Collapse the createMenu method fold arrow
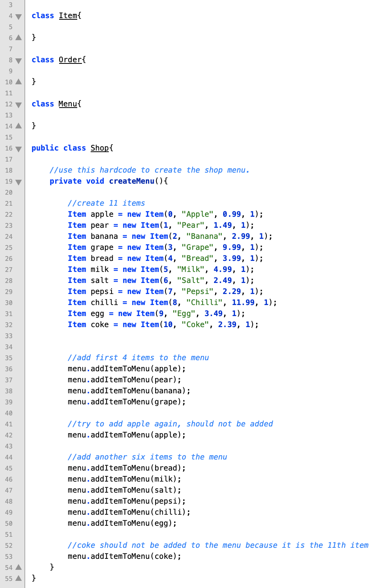376x588 pixels. pos(18,182)
